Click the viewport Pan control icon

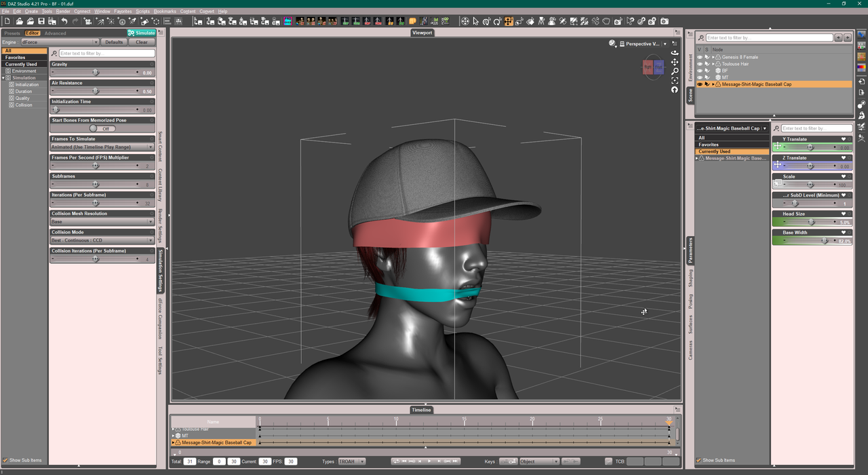click(x=674, y=62)
